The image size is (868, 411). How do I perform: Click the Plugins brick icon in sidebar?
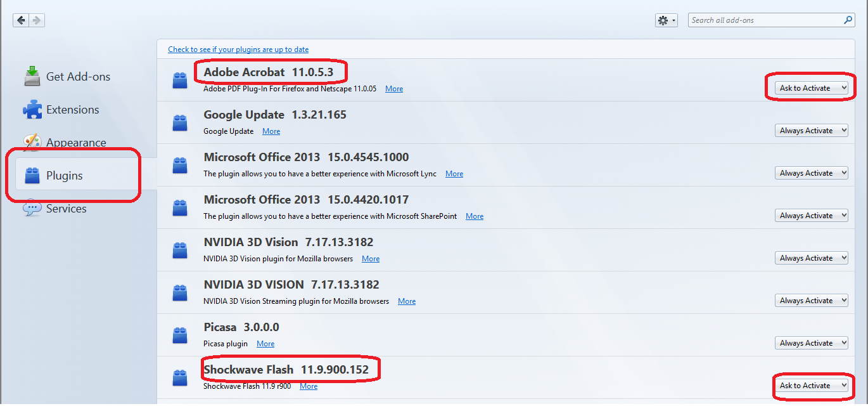click(32, 175)
